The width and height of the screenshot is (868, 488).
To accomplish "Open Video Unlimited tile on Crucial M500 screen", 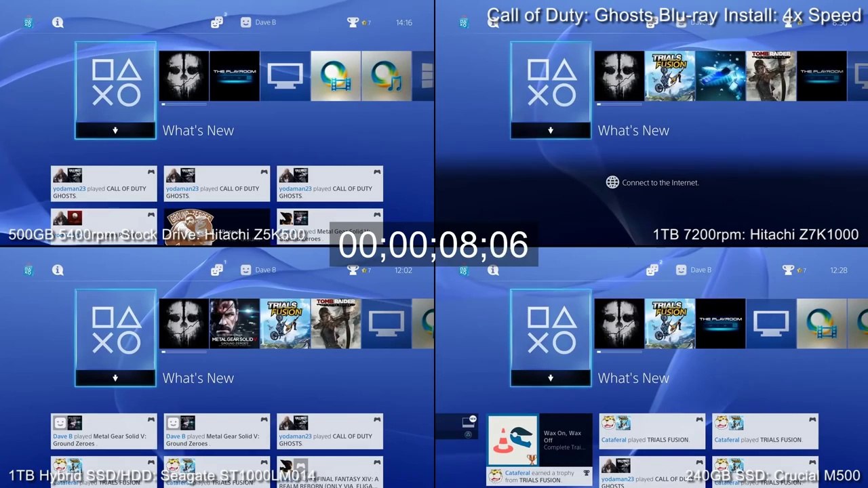I will [x=822, y=323].
